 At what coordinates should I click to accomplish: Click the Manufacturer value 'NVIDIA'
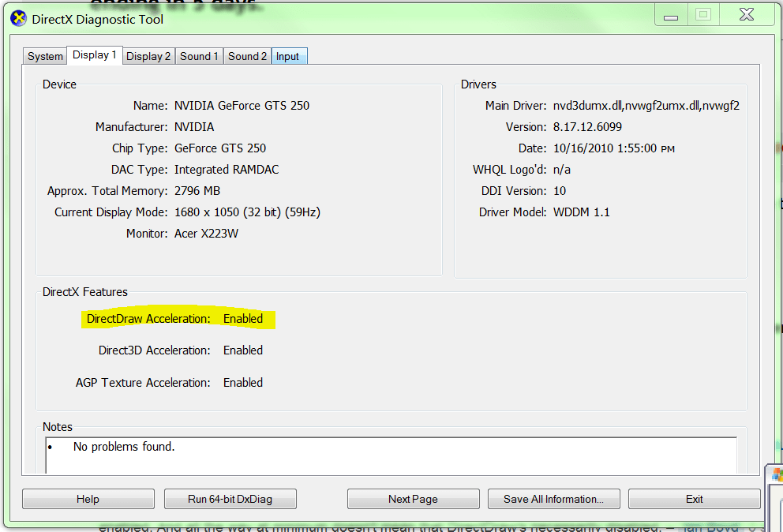(194, 127)
